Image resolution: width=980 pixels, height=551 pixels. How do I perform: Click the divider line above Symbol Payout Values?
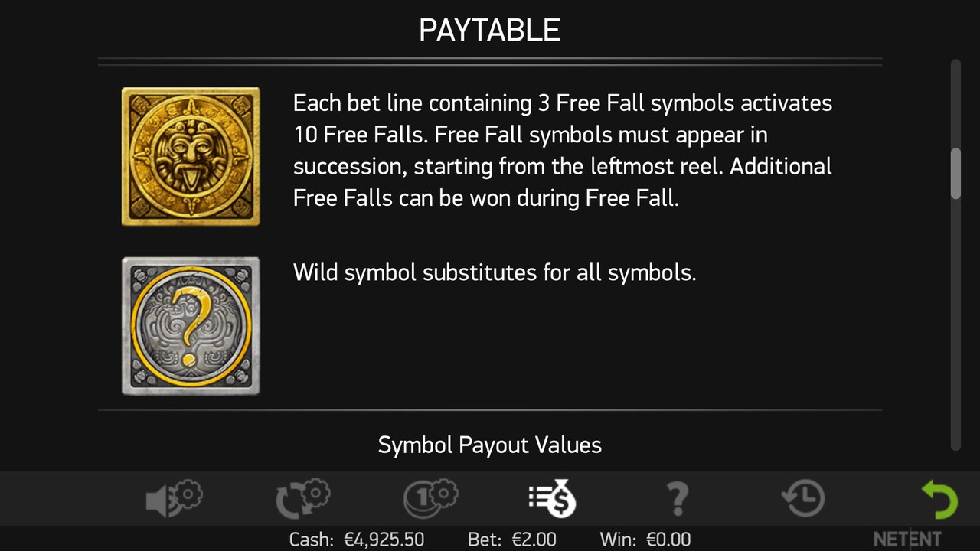490,410
